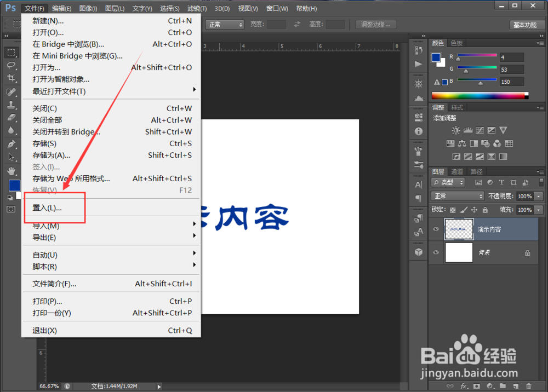
Task: Expand 最近打开文件(T) submenu
Action: pyautogui.click(x=111, y=91)
